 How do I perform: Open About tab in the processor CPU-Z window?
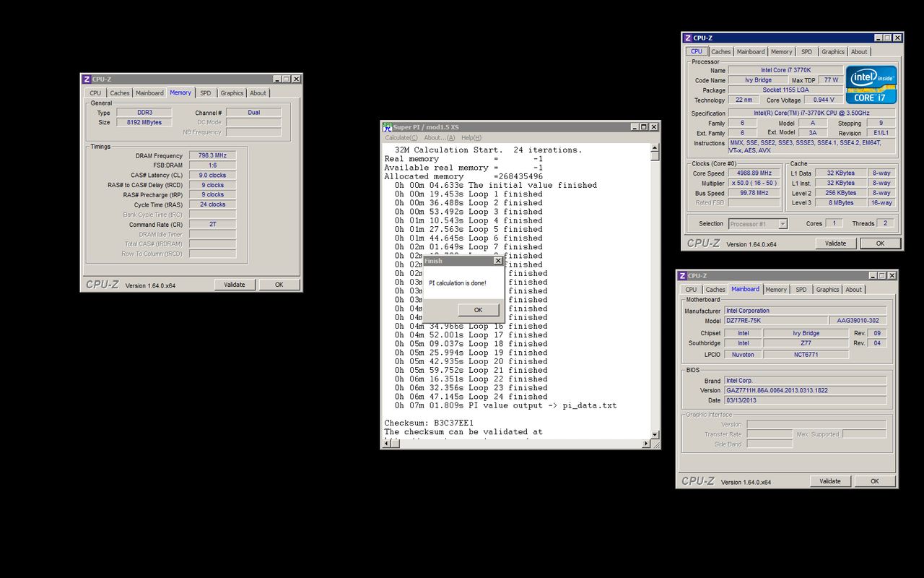[859, 51]
